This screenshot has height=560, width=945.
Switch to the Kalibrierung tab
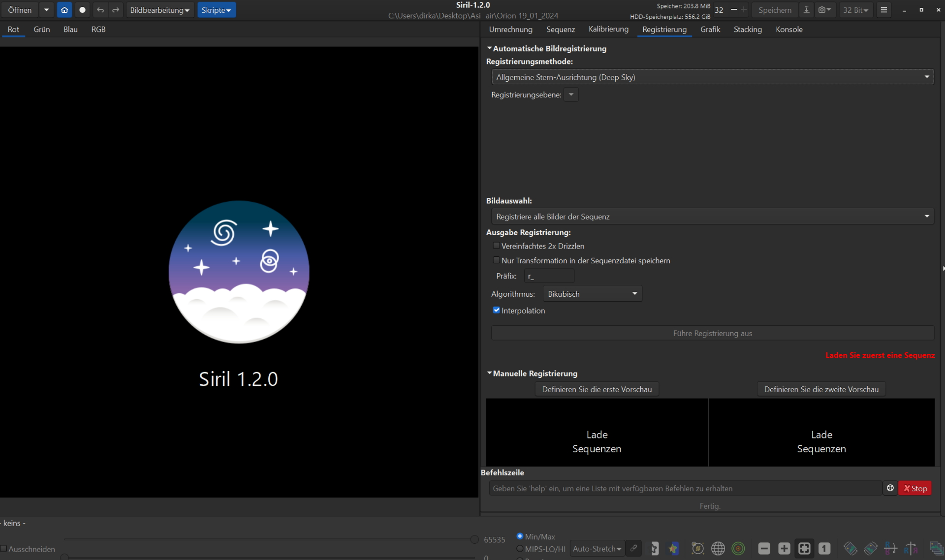pos(608,29)
